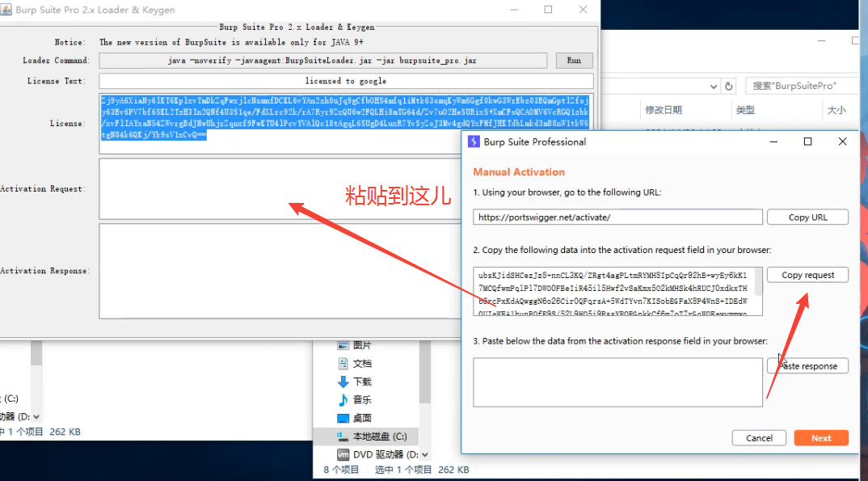Click the Cancel button in Manual Activation
The width and height of the screenshot is (868, 481).
(759, 438)
